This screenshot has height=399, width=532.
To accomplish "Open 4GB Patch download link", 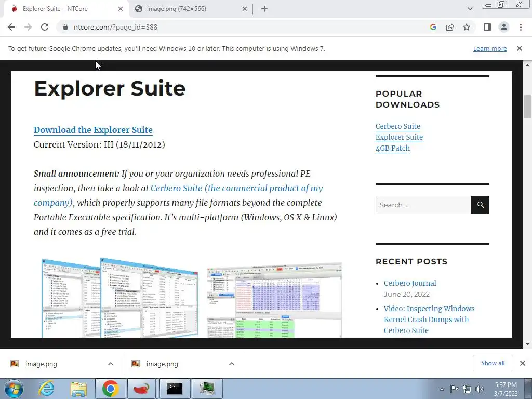I will pos(393,148).
